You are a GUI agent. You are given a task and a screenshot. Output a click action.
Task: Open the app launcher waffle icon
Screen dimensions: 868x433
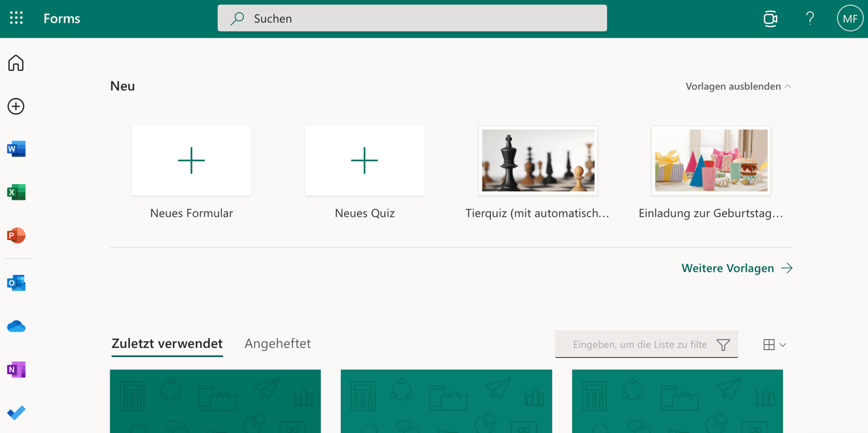(16, 18)
